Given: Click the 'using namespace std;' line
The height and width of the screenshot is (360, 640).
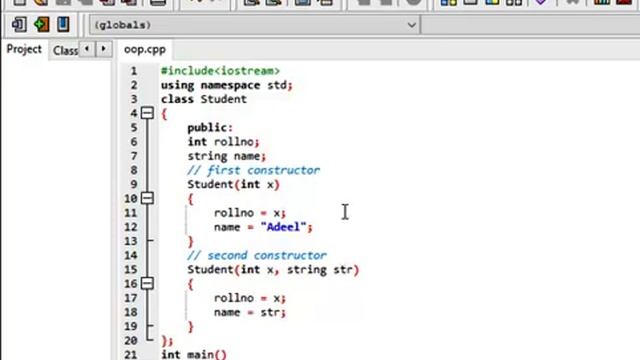Looking at the screenshot, I should coord(227,85).
